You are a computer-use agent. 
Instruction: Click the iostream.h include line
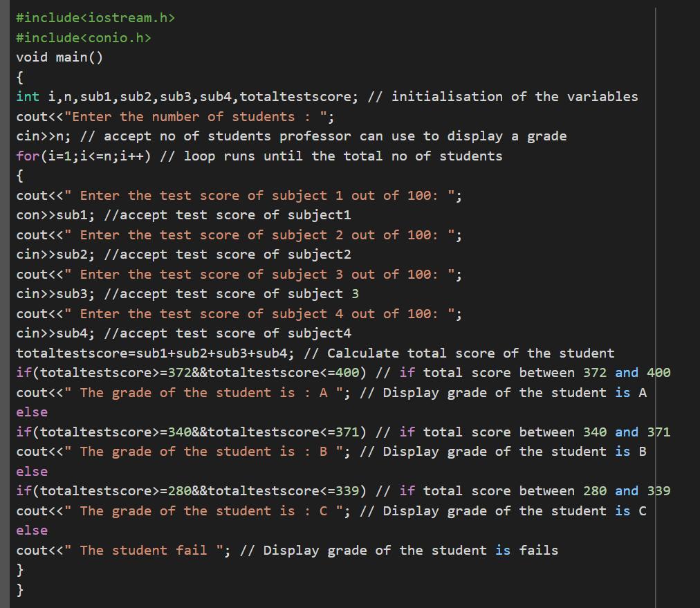coord(95,18)
